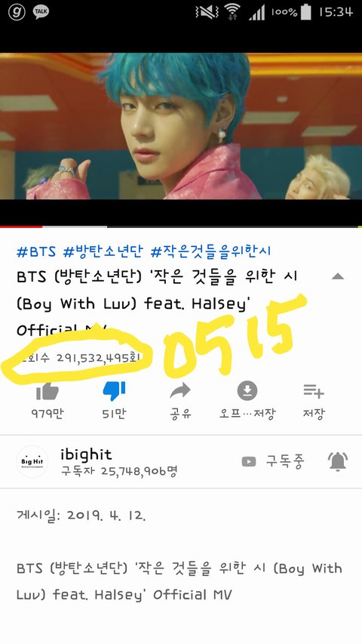Toggle the notification bell for ibighit
Screen dimensions: 362x644
coord(338,461)
